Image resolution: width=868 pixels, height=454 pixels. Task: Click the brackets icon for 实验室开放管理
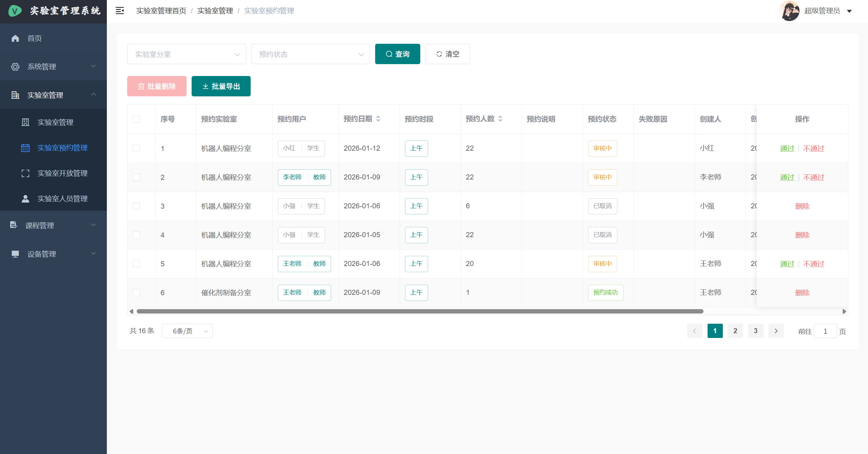[x=25, y=173]
